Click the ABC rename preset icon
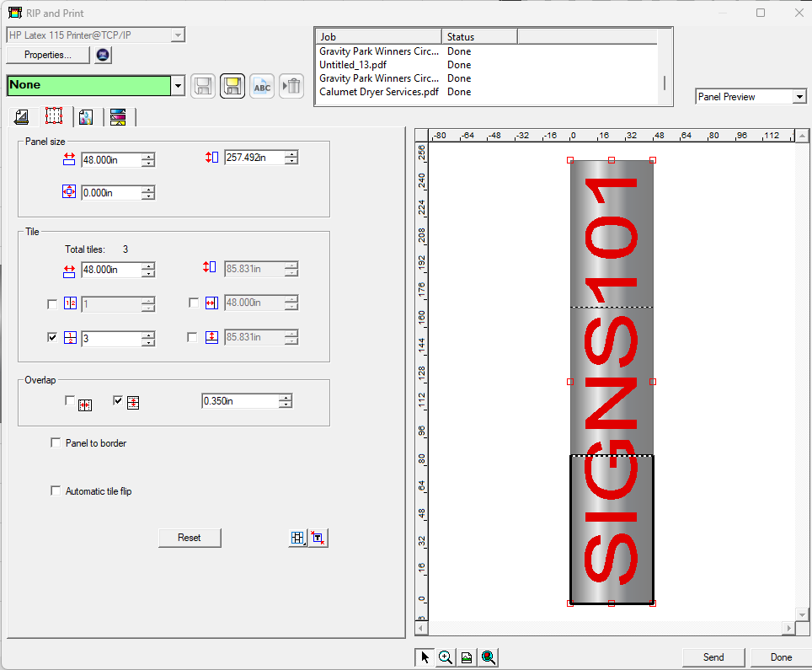Image resolution: width=812 pixels, height=670 pixels. click(x=262, y=86)
